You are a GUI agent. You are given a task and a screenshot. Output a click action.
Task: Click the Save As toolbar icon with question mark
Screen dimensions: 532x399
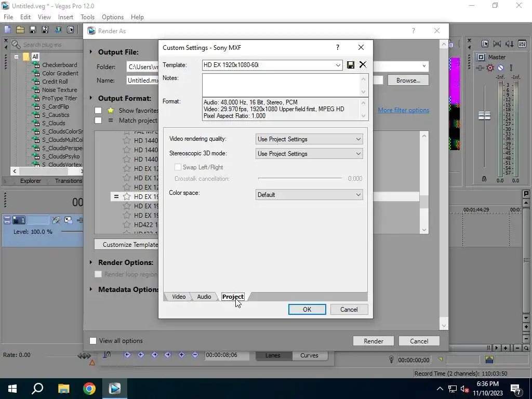[x=45, y=30]
